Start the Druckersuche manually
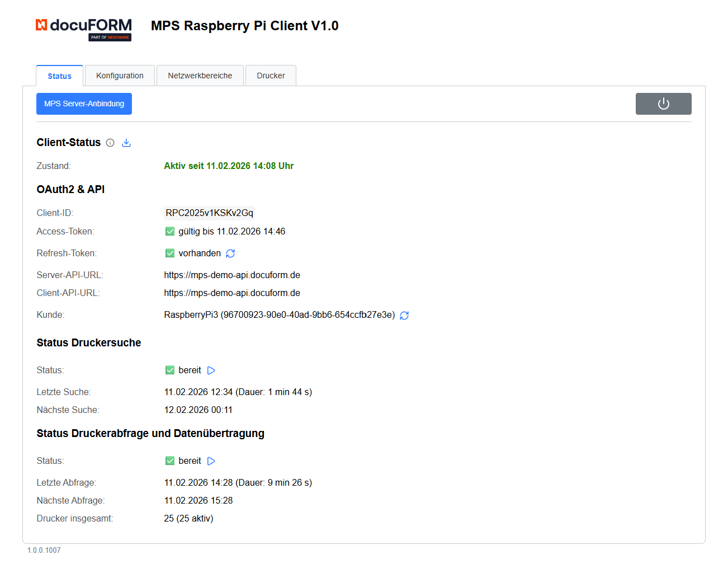The height and width of the screenshot is (573, 728). click(x=211, y=370)
